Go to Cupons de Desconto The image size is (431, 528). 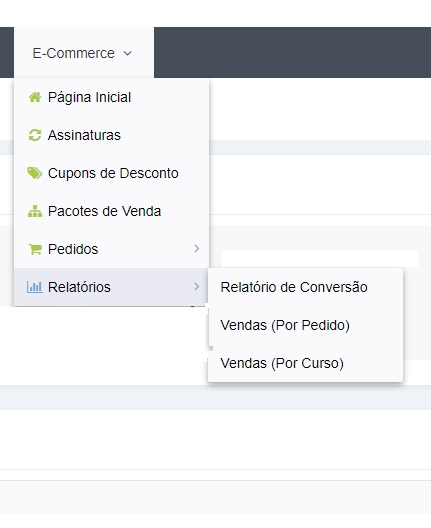[x=111, y=173]
